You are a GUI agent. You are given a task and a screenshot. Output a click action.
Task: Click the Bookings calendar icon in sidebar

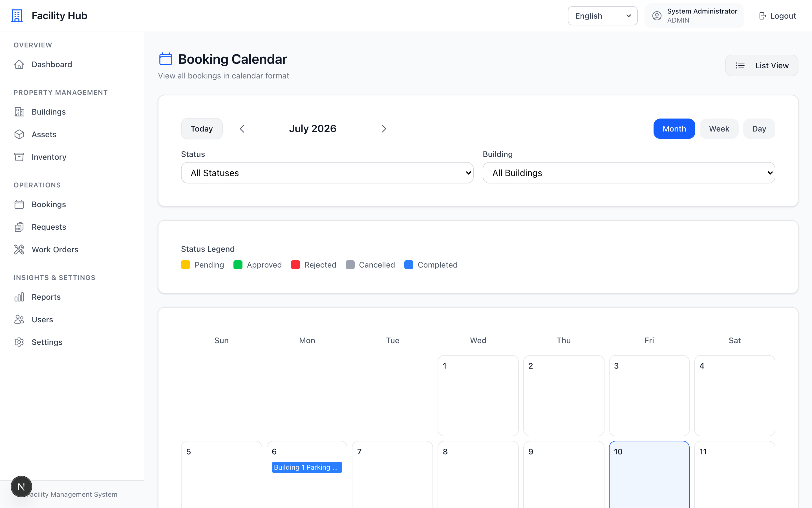click(19, 204)
